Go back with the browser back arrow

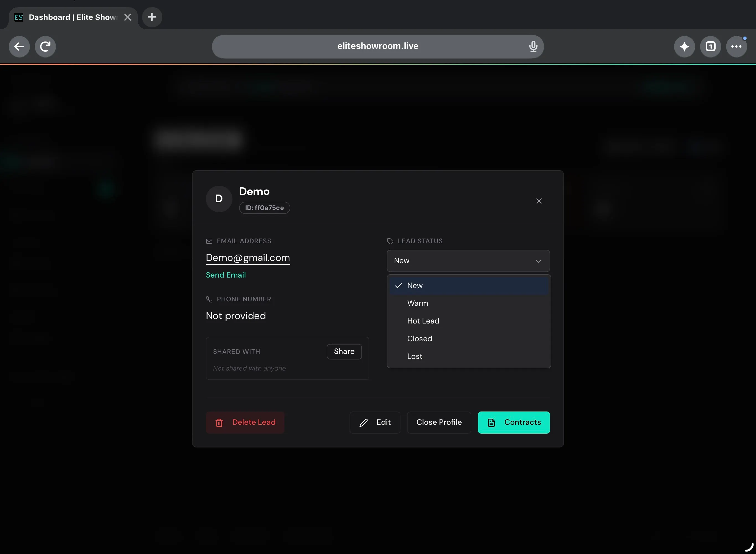tap(19, 46)
